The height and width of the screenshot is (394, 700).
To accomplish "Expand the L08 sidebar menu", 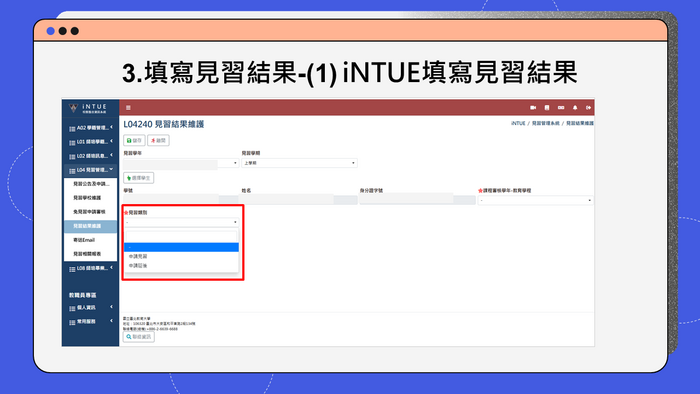I will (x=91, y=269).
